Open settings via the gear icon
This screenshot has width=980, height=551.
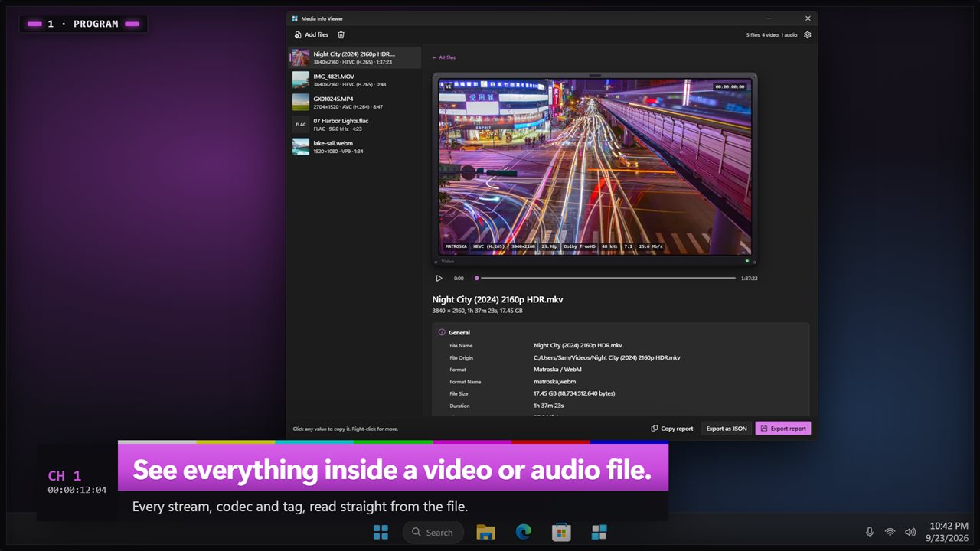click(807, 34)
